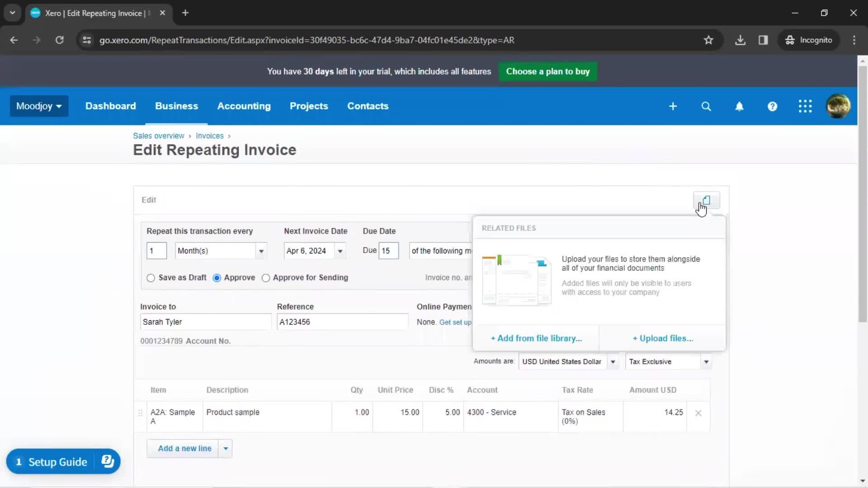Open the Setup Guide chat icon
Image resolution: width=868 pixels, height=488 pixels.
coord(108,461)
